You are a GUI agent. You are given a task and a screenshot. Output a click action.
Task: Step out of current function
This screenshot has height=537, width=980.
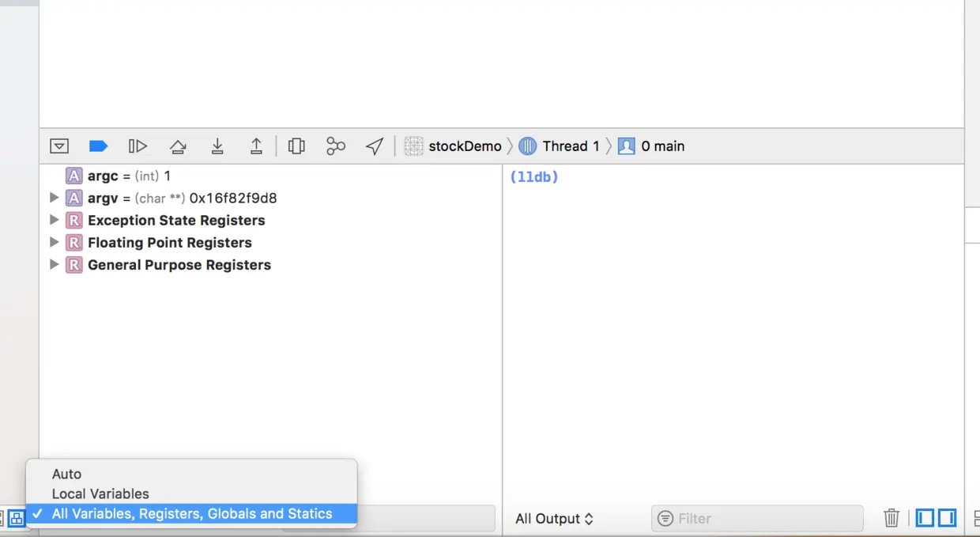(x=256, y=146)
